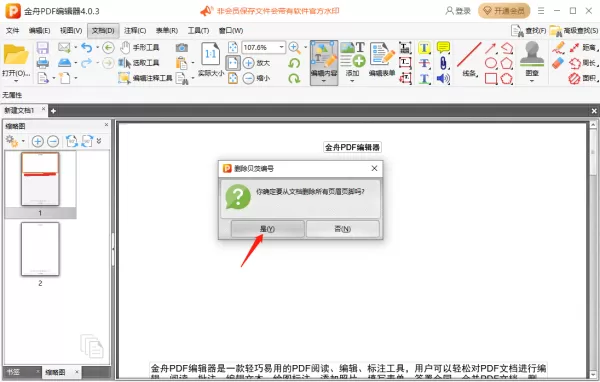Open the 注释(C) menu
600x382 pixels.
coord(135,31)
